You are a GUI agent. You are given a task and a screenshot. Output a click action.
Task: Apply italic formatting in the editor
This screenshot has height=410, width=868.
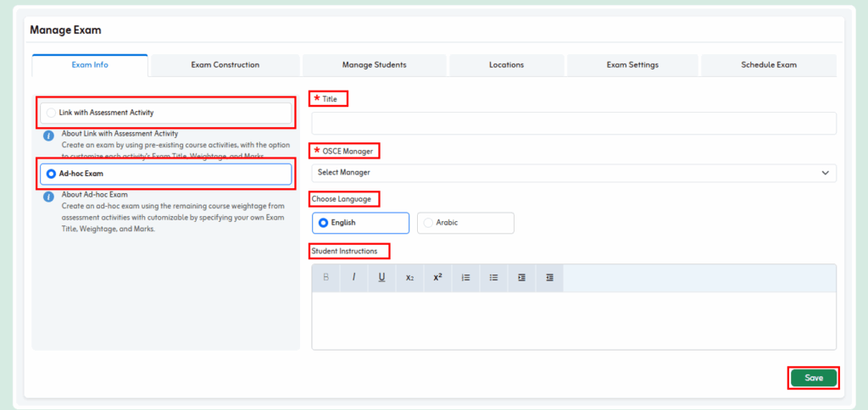[x=353, y=277]
